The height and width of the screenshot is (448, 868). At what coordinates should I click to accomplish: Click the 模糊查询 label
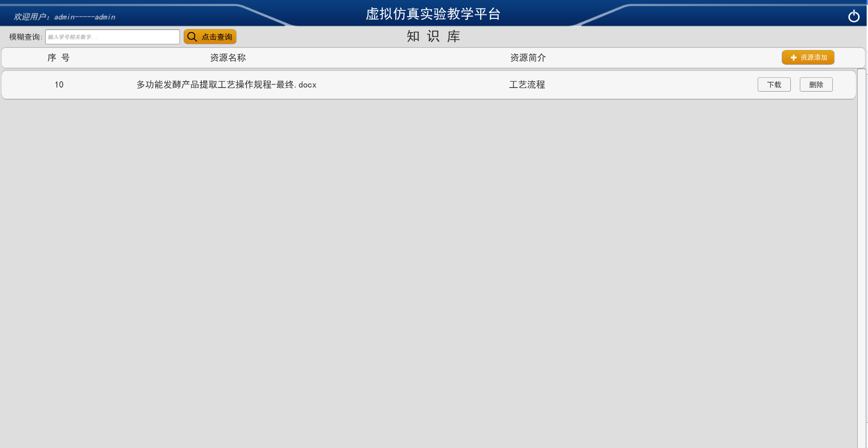tap(25, 37)
